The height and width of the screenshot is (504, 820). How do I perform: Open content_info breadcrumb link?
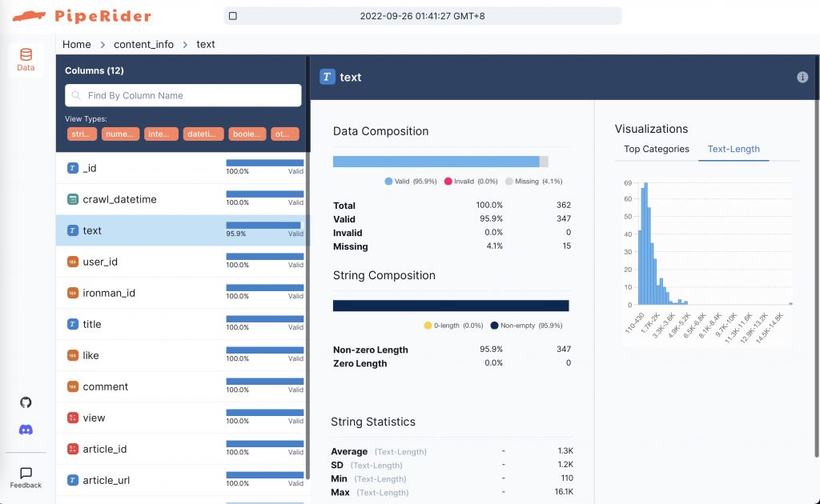pos(144,44)
